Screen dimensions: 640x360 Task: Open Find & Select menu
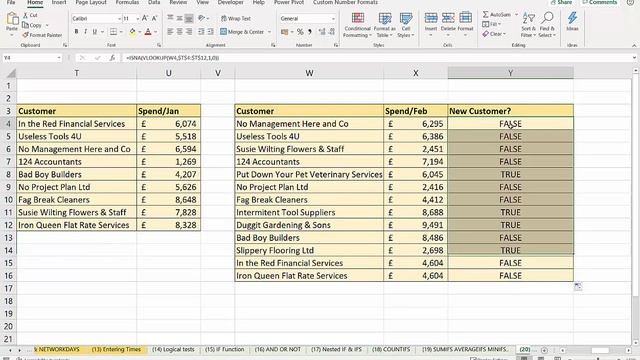(x=547, y=24)
